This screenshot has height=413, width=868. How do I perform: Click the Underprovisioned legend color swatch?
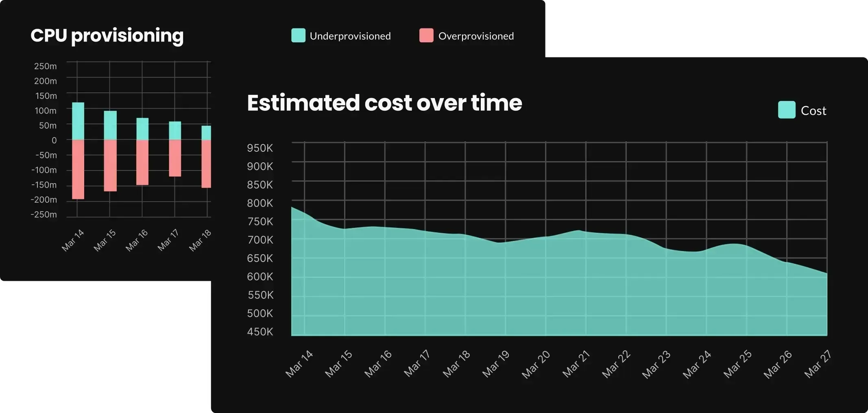[298, 35]
